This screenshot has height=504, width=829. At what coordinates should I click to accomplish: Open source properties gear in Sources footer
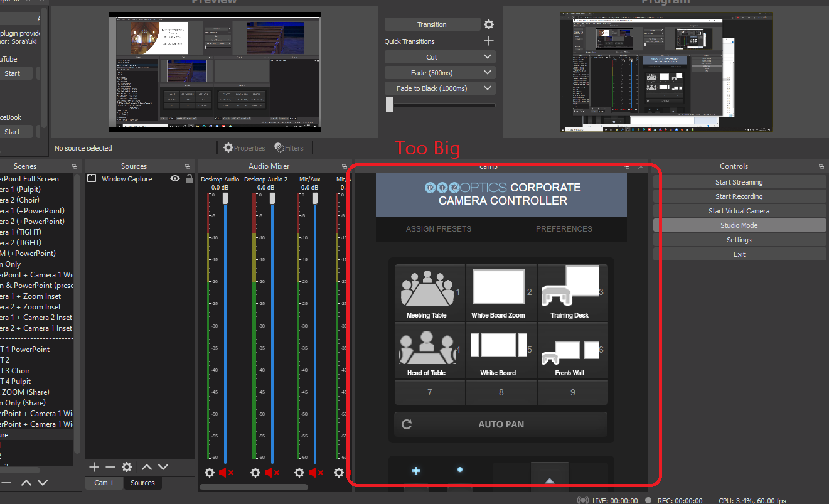click(127, 467)
